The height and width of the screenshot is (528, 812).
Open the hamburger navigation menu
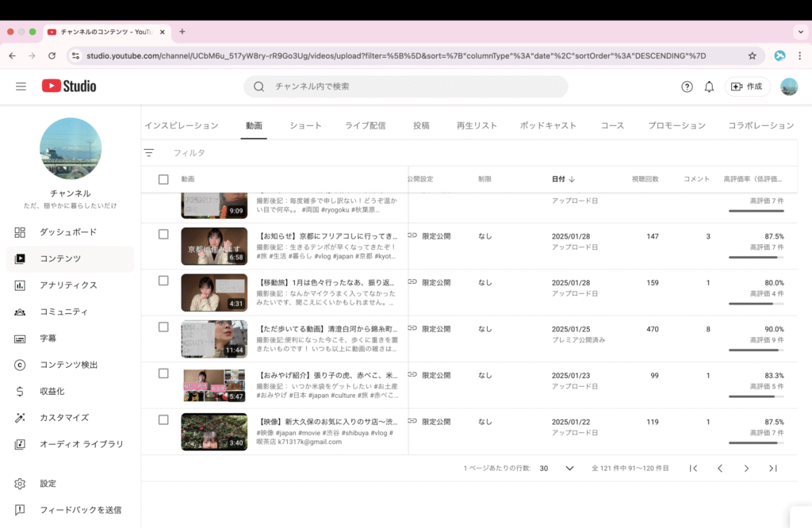pos(21,86)
